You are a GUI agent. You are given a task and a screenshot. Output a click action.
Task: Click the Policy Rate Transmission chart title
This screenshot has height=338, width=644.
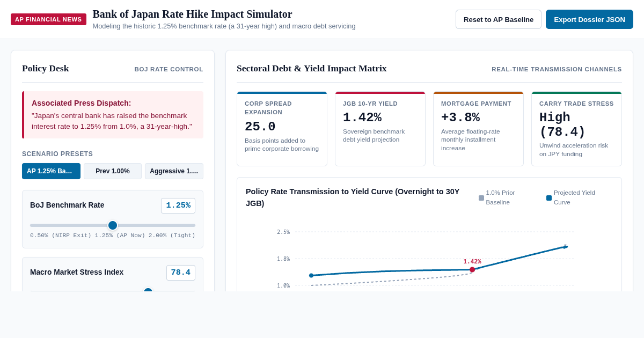pyautogui.click(x=353, y=197)
